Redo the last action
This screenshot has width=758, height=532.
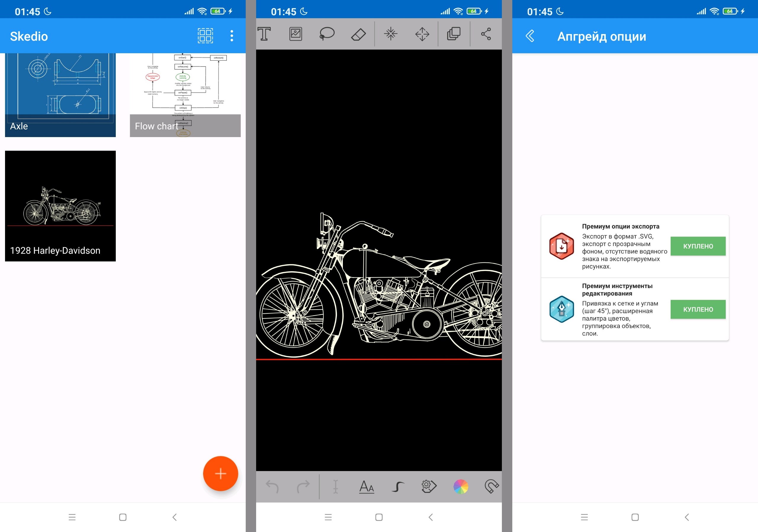tap(303, 486)
